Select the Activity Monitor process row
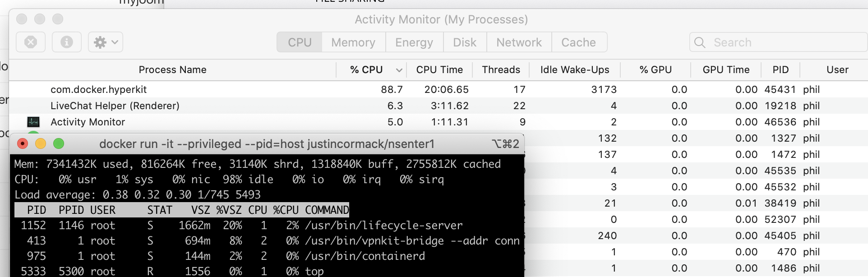Screen dimensions: 868x277 click(439, 122)
